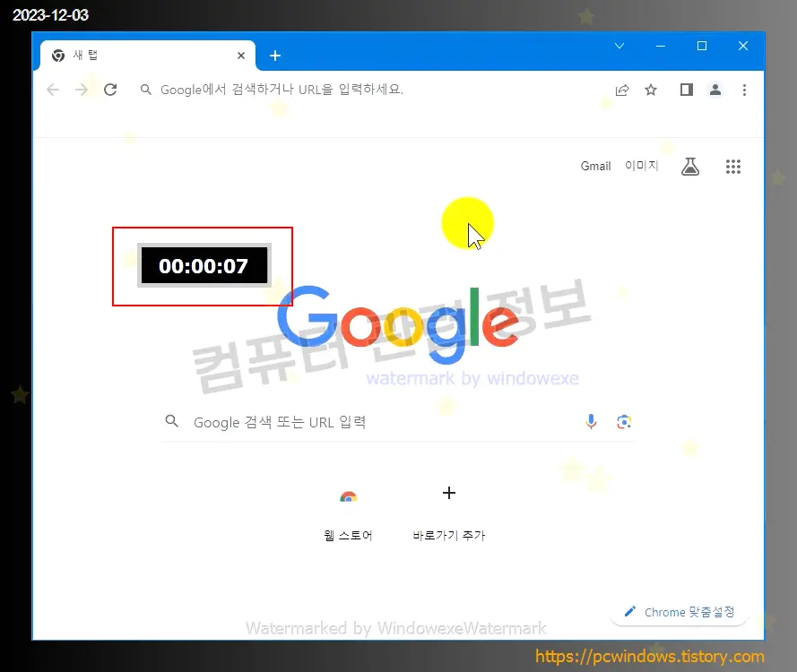Search by image with Lens icon
Image resolution: width=797 pixels, height=672 pixels.
pos(624,422)
